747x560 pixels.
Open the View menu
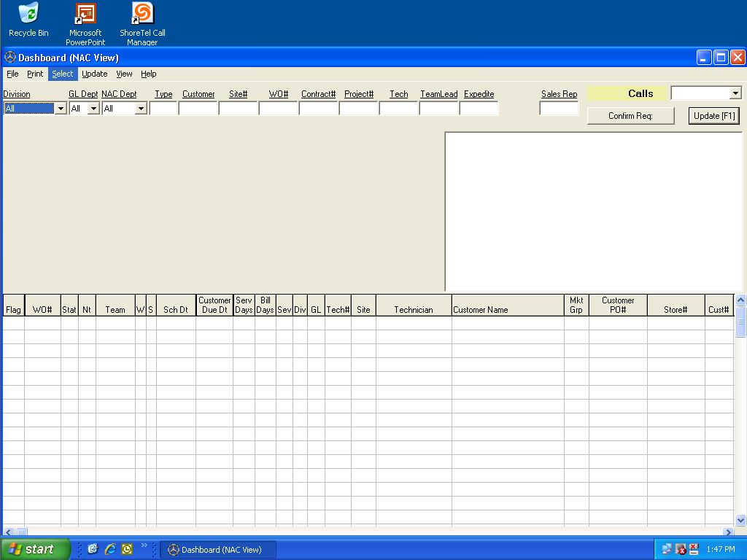click(124, 74)
